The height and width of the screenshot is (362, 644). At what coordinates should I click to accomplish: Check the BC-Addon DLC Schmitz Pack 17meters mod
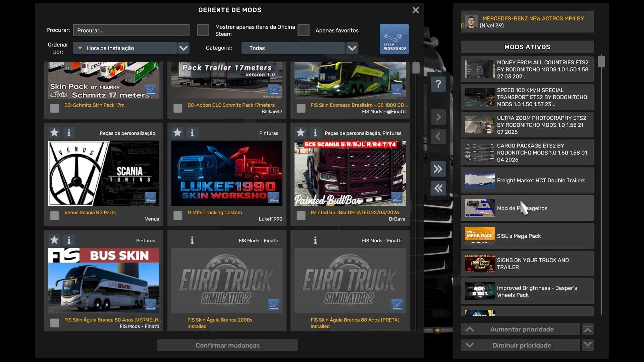[x=178, y=108]
